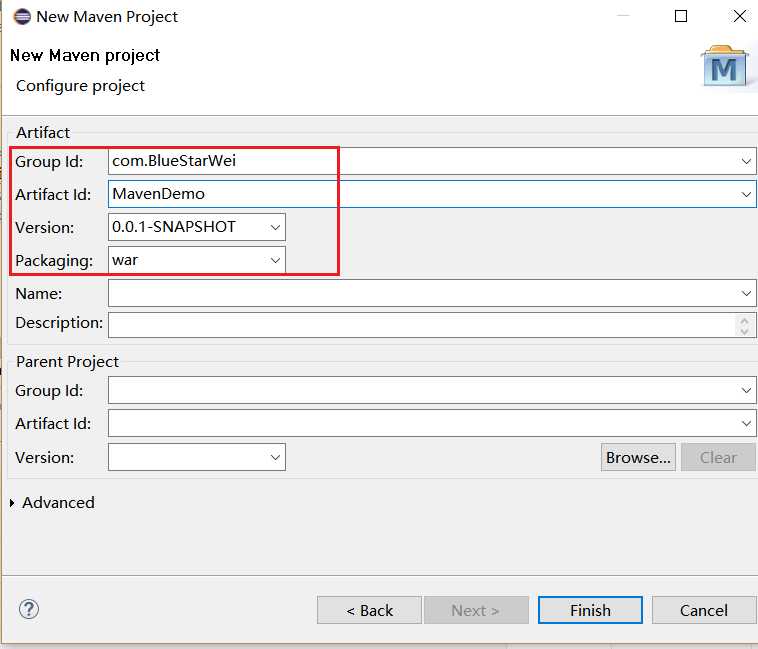
Task: Maximize the New Maven Project window
Action: pyautogui.click(x=681, y=16)
